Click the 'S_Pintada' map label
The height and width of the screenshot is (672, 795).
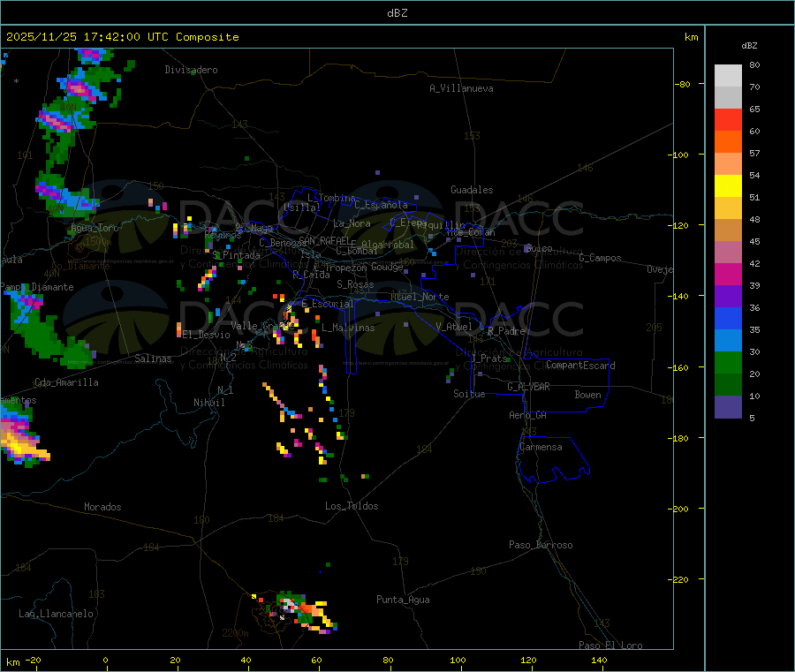(236, 255)
